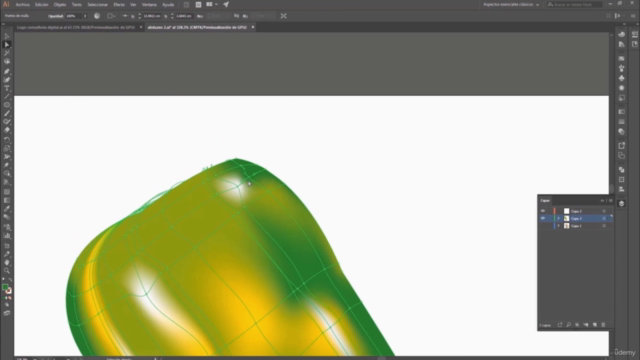640x360 pixels.
Task: Open the Archivo menu
Action: pos(22,4)
